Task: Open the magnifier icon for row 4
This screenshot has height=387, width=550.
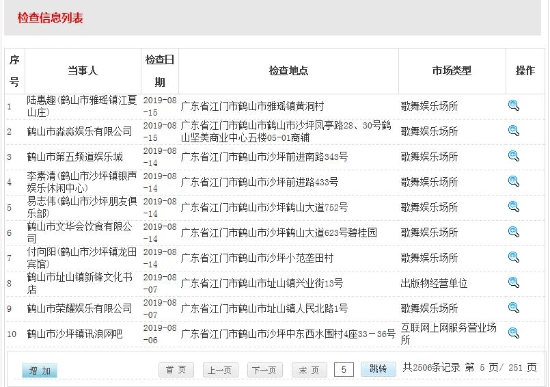Action: [x=514, y=181]
